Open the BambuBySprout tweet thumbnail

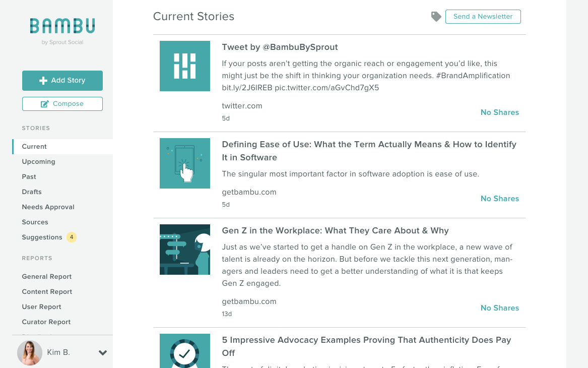pos(185,66)
